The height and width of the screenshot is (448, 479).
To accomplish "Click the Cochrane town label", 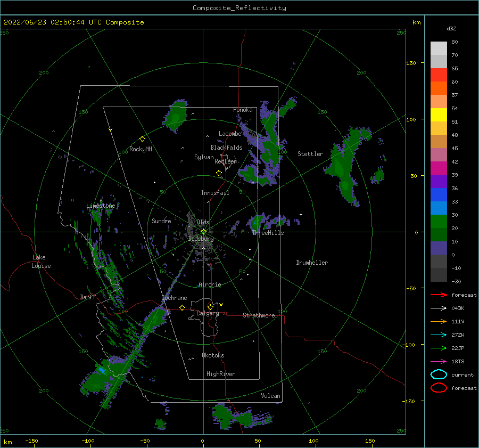I will click(174, 298).
